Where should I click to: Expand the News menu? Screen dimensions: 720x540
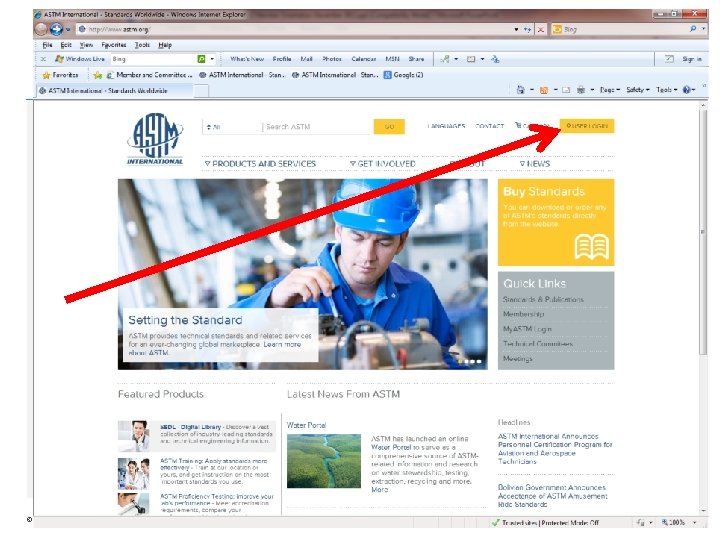point(535,164)
